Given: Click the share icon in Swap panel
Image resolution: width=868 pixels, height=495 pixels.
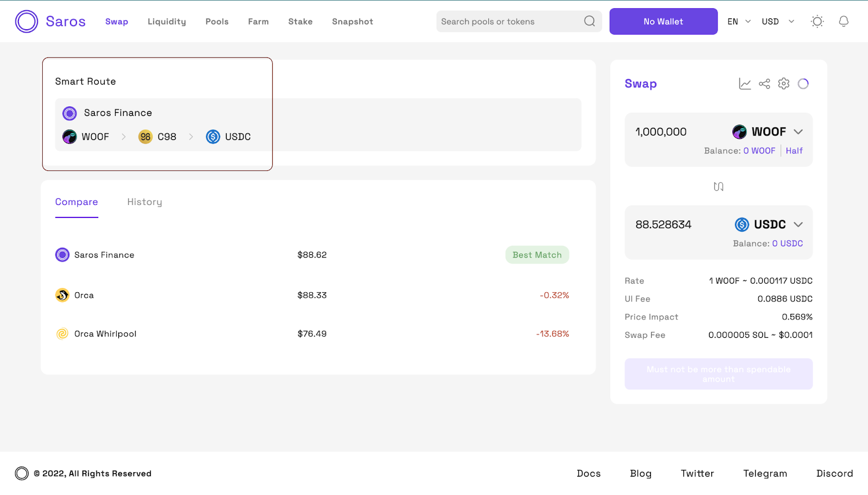Looking at the screenshot, I should 764,83.
